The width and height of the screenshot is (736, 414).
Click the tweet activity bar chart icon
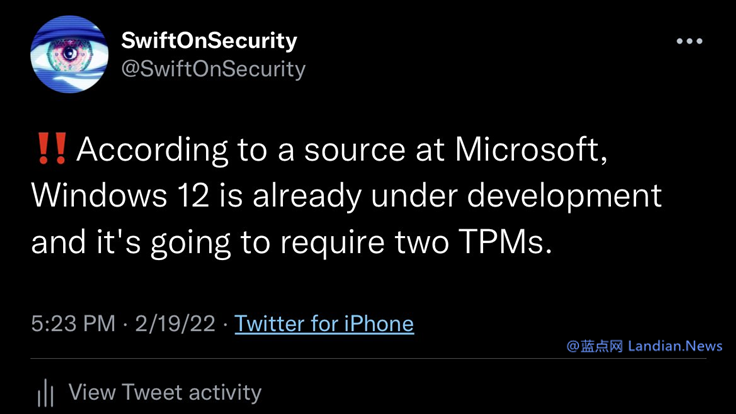tap(45, 393)
